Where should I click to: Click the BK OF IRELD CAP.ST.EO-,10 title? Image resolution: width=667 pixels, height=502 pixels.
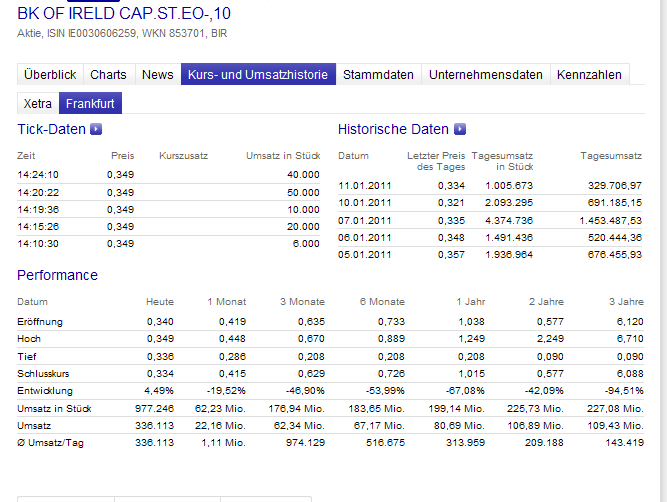pyautogui.click(x=124, y=13)
